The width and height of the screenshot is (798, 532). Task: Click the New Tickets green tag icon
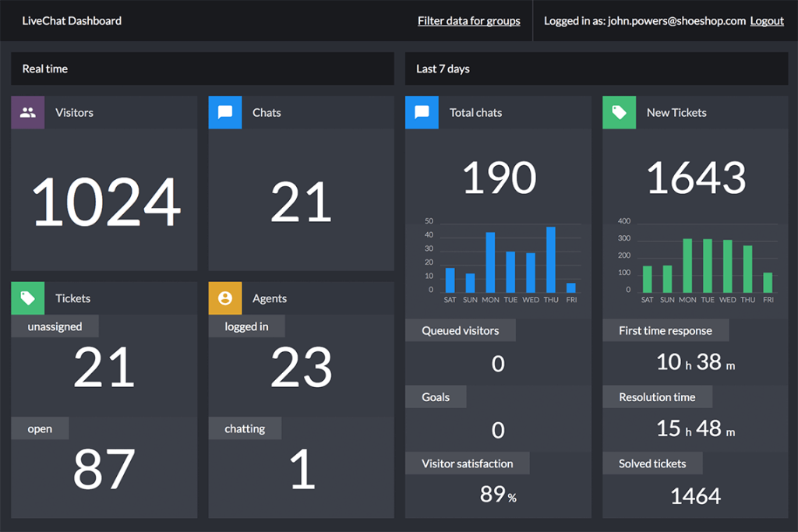point(619,112)
